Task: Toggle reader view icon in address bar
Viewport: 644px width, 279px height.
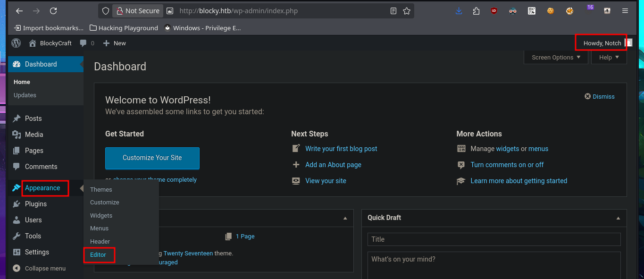Action: (393, 11)
